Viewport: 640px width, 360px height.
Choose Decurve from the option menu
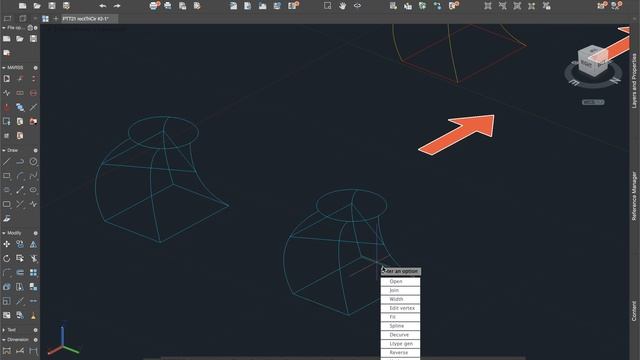[400, 335]
